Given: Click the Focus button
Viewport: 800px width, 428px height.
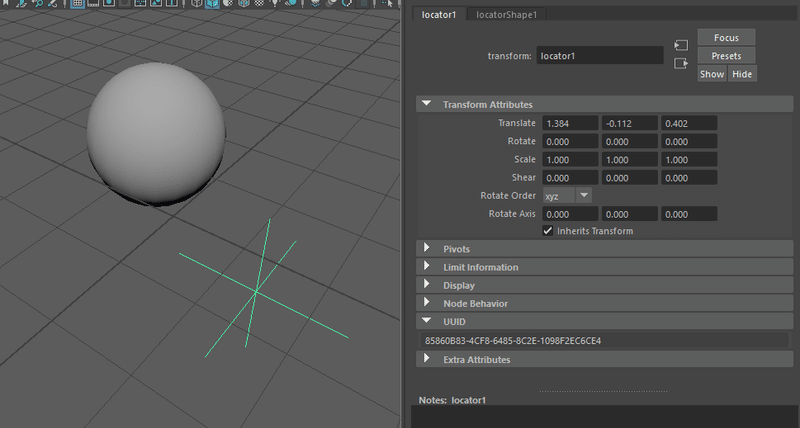Looking at the screenshot, I should point(726,37).
